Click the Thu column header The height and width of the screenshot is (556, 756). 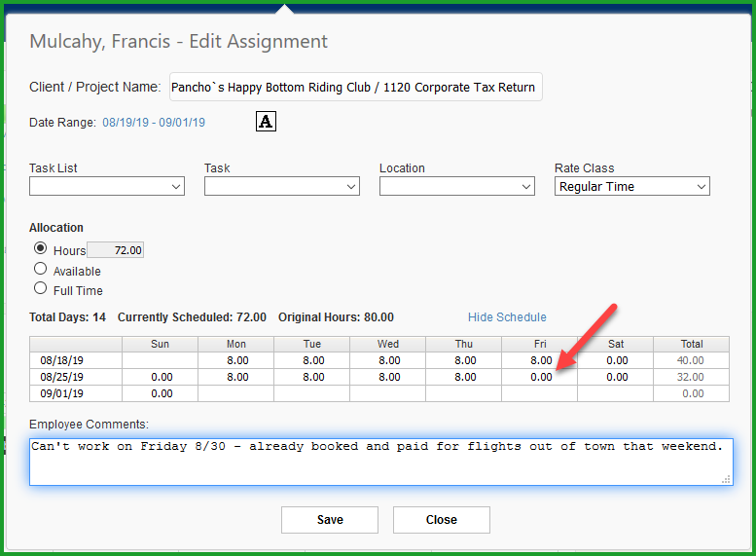pyautogui.click(x=464, y=344)
